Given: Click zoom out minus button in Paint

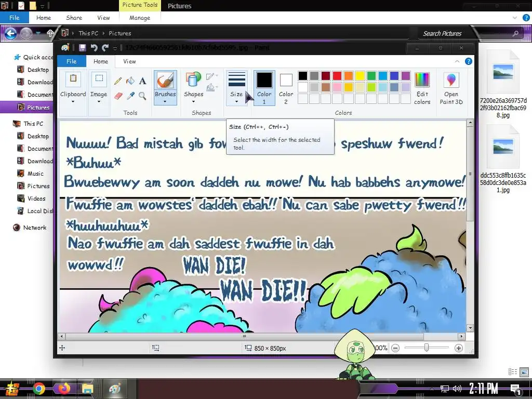Looking at the screenshot, I should tap(395, 348).
